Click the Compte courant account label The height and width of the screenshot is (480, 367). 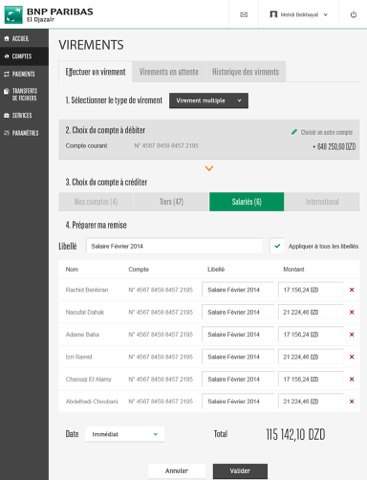[86, 146]
